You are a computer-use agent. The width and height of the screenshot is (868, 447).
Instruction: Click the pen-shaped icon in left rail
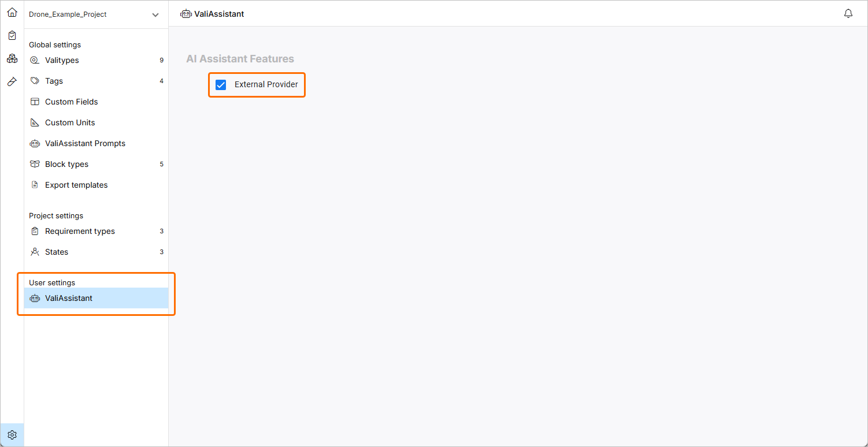tap(12, 81)
